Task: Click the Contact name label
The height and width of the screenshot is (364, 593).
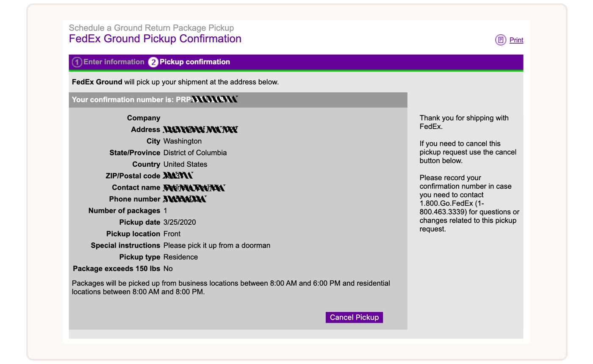Action: [x=136, y=188]
